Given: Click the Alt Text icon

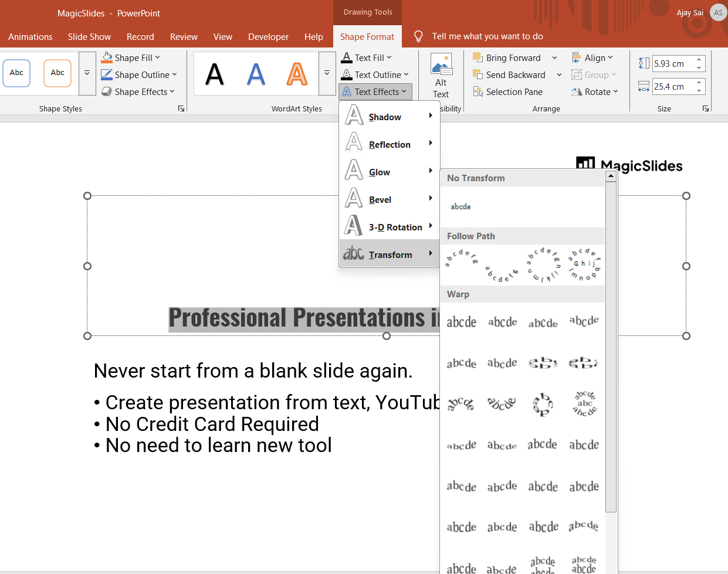Looking at the screenshot, I should coord(441,64).
